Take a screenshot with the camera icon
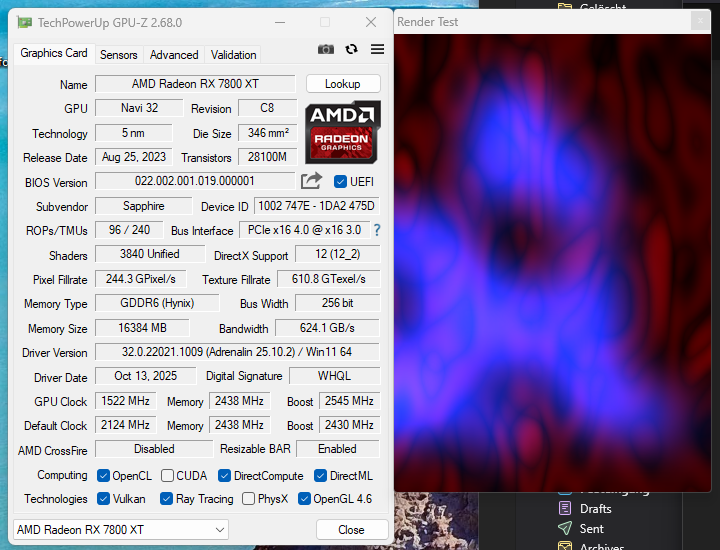Image resolution: width=720 pixels, height=550 pixels. pyautogui.click(x=326, y=49)
